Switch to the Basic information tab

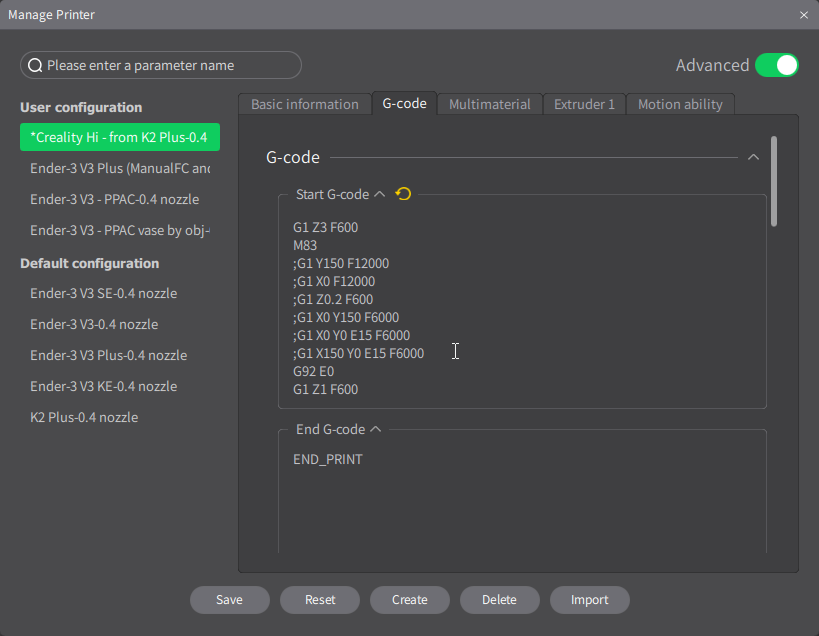(305, 104)
